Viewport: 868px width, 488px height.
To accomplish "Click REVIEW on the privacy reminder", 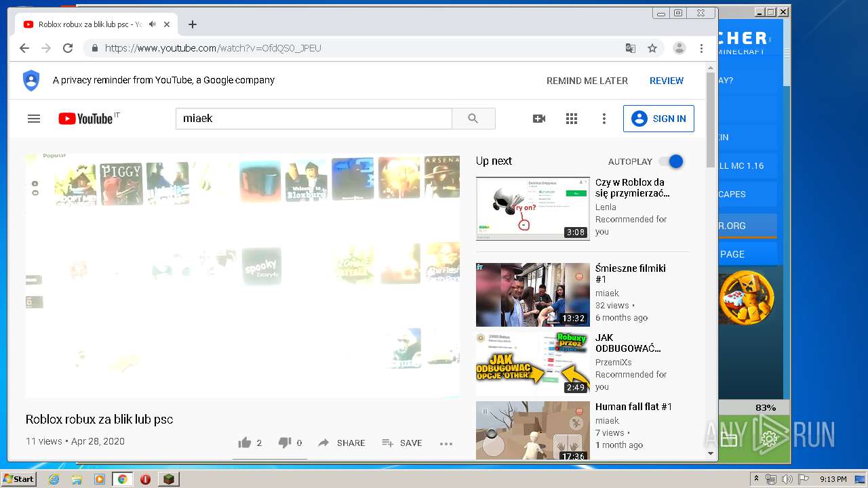I will click(667, 81).
